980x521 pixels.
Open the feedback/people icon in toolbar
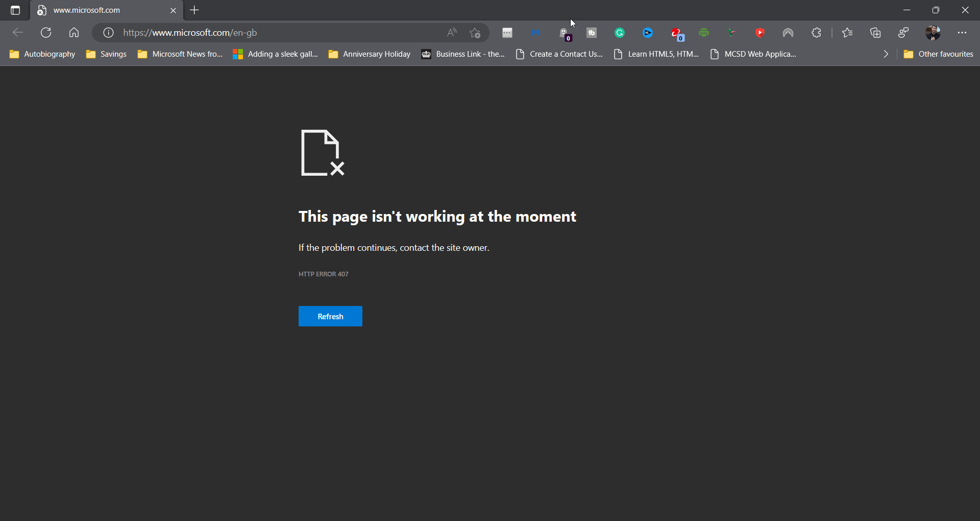(x=904, y=33)
